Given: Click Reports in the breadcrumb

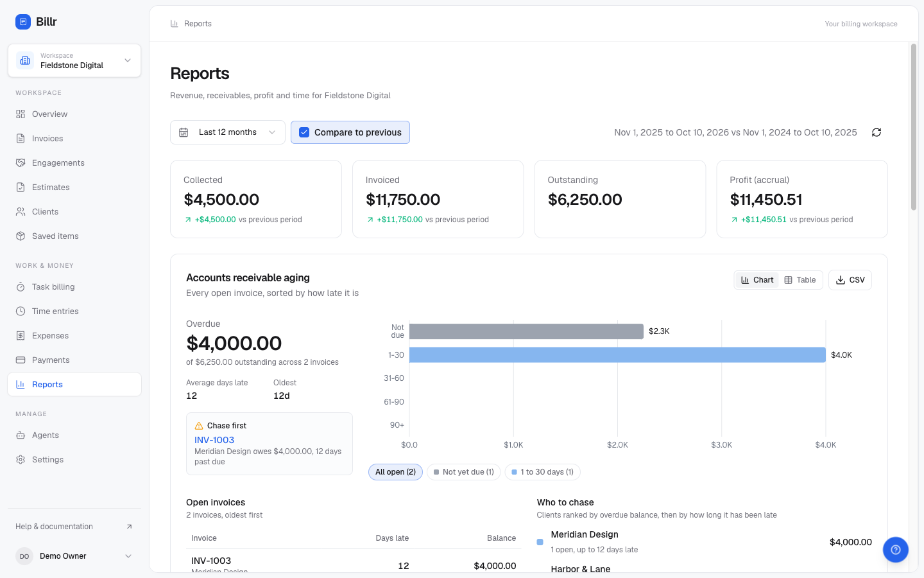Looking at the screenshot, I should click(198, 24).
